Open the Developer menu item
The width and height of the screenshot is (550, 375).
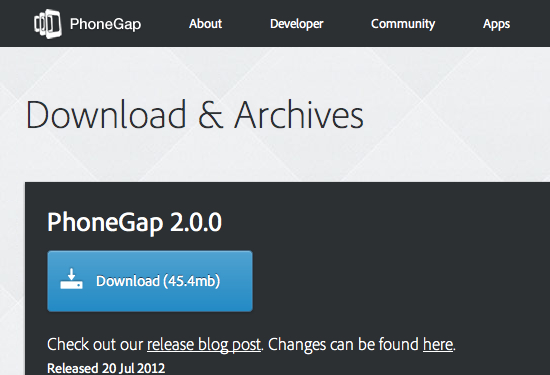[297, 24]
